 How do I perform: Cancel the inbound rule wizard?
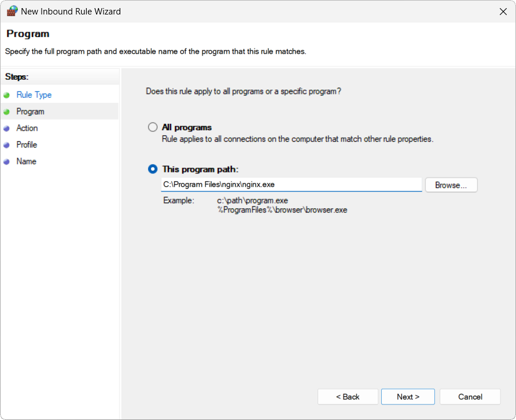click(x=470, y=397)
